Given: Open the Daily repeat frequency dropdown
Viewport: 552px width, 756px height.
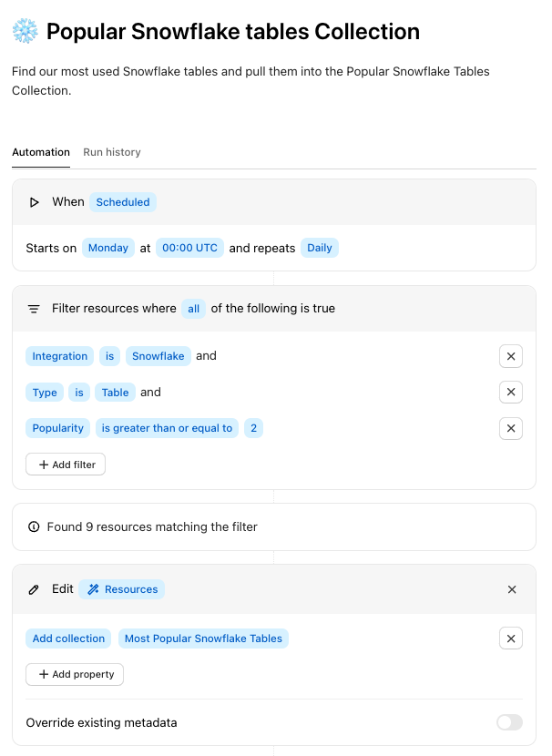Looking at the screenshot, I should [320, 248].
